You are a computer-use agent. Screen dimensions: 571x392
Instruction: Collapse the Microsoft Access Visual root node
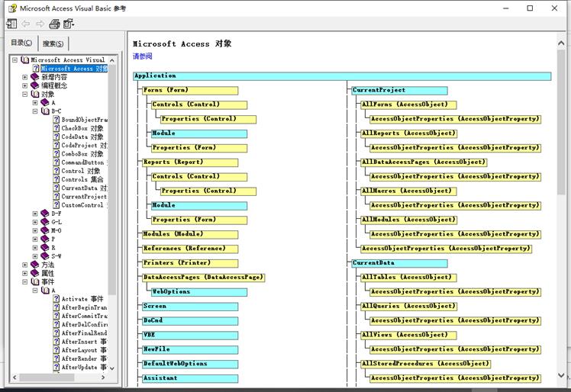click(15, 59)
